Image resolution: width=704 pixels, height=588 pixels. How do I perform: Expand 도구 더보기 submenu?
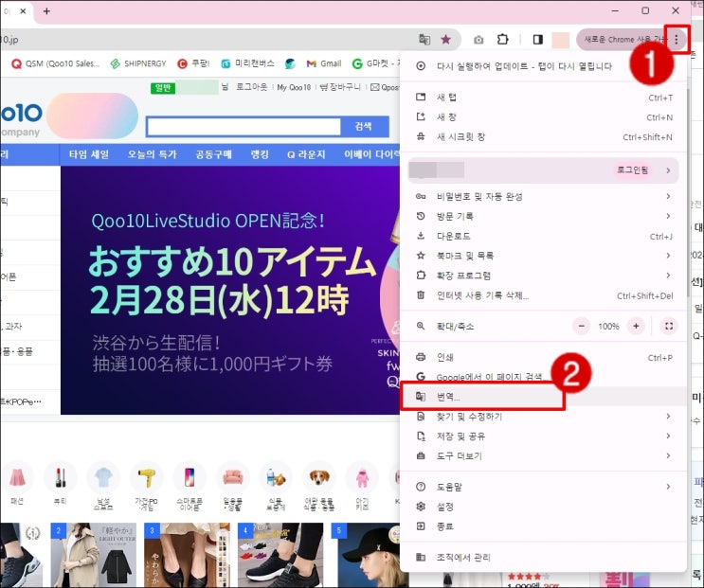coord(543,456)
